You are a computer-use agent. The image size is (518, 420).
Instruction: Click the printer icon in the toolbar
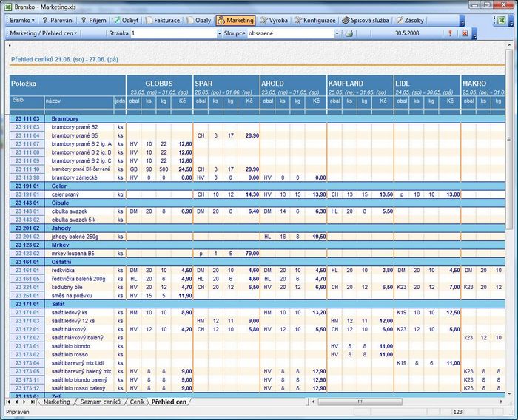[x=349, y=33]
